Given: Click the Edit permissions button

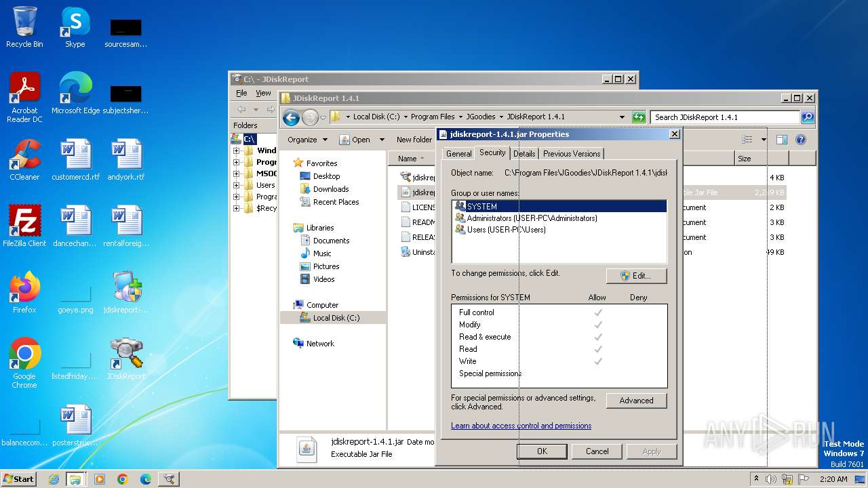Looking at the screenshot, I should (636, 276).
